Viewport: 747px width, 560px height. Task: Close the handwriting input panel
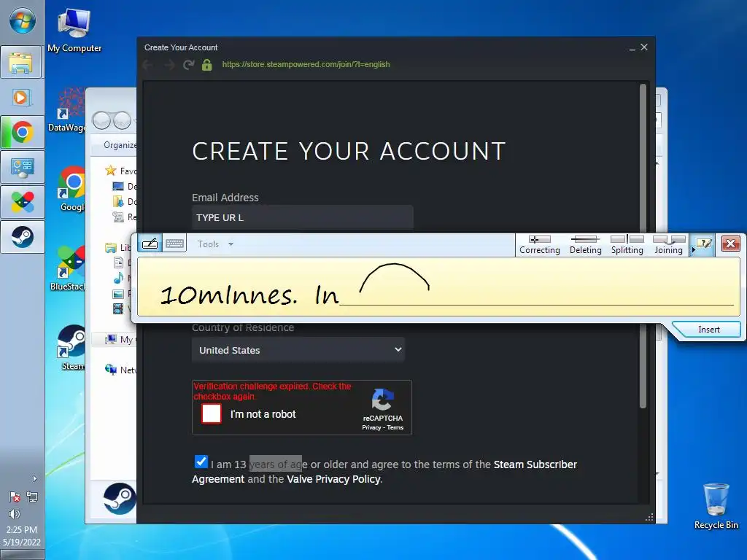pos(730,244)
